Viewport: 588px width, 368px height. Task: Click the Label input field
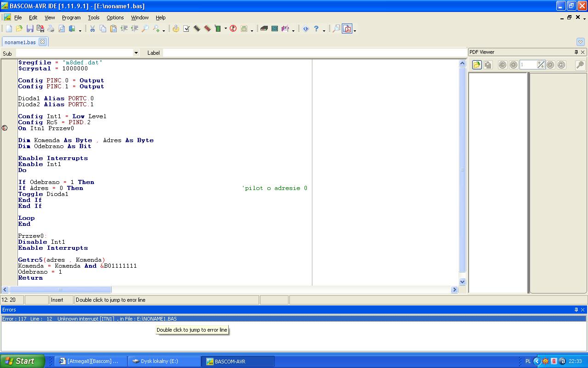(315, 53)
